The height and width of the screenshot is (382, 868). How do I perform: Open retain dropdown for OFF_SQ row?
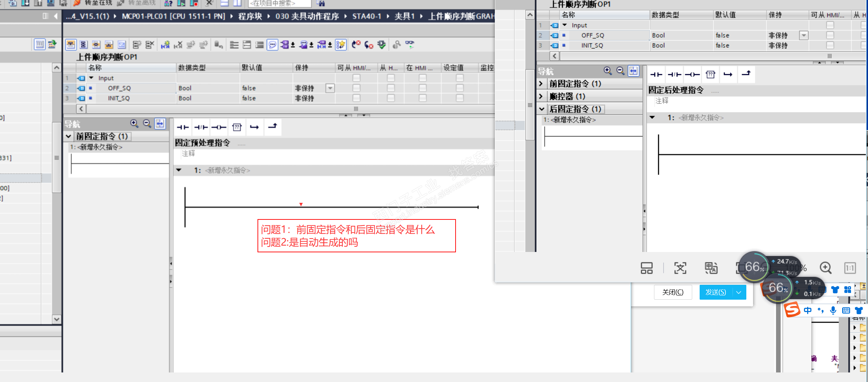point(330,88)
